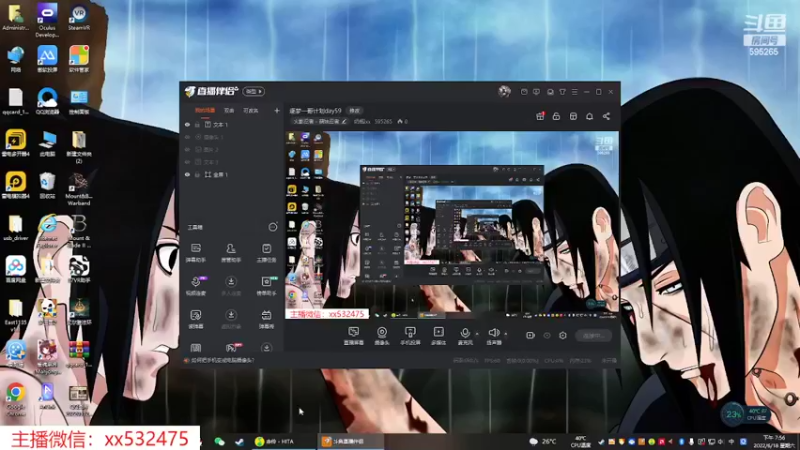Open the hamburger menu in title bar
The height and width of the screenshot is (450, 800).
(574, 92)
